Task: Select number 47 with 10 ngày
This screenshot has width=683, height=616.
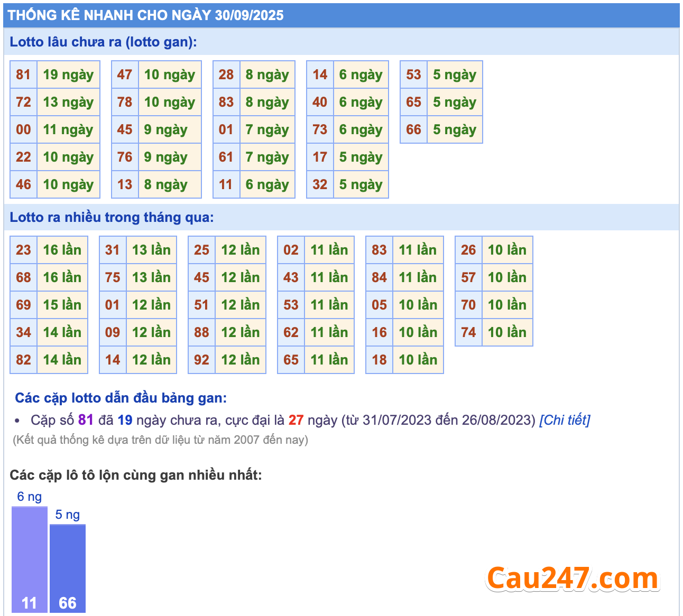Action: [125, 74]
